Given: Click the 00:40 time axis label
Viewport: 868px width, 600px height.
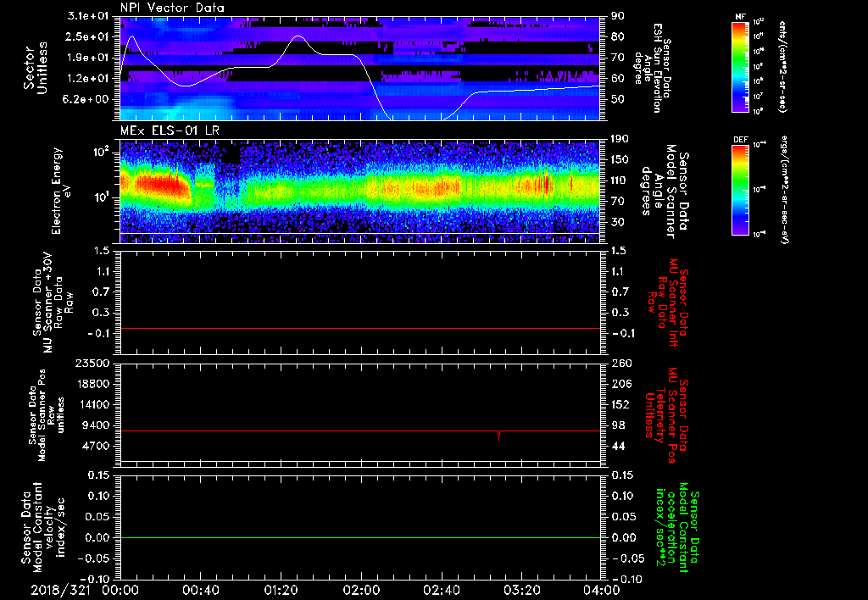Looking at the screenshot, I should [x=200, y=590].
